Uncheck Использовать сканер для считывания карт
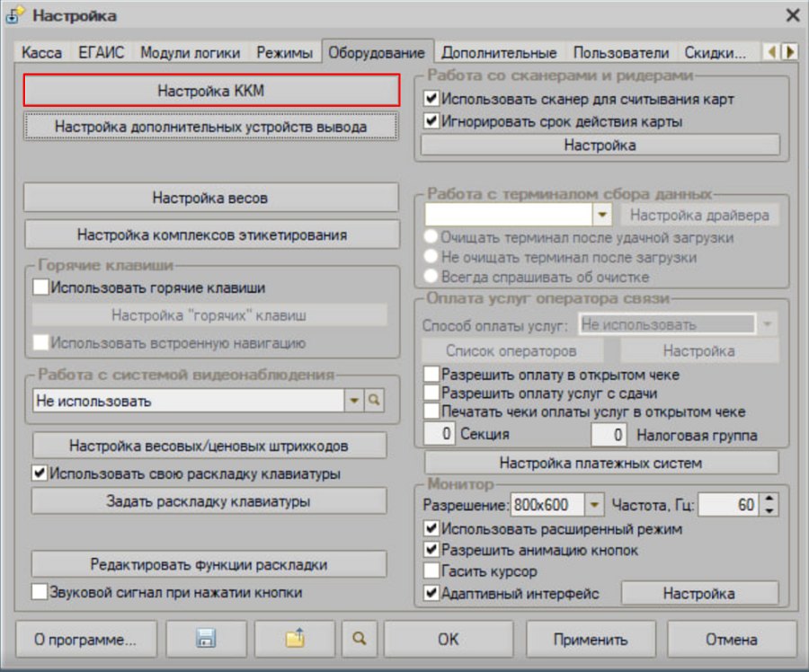The image size is (809, 672). tap(431, 98)
